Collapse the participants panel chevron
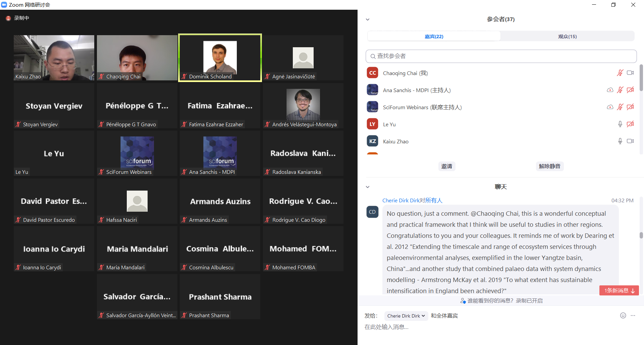This screenshot has height=345, width=644. pos(367,19)
